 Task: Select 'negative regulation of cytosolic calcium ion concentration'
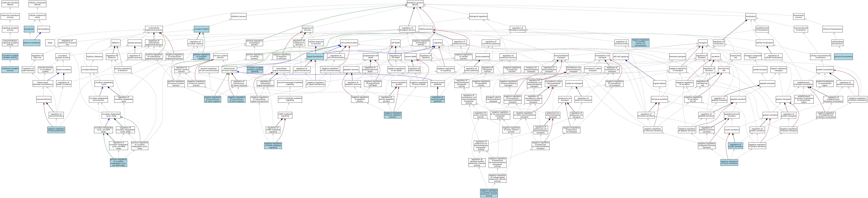click(x=640, y=43)
